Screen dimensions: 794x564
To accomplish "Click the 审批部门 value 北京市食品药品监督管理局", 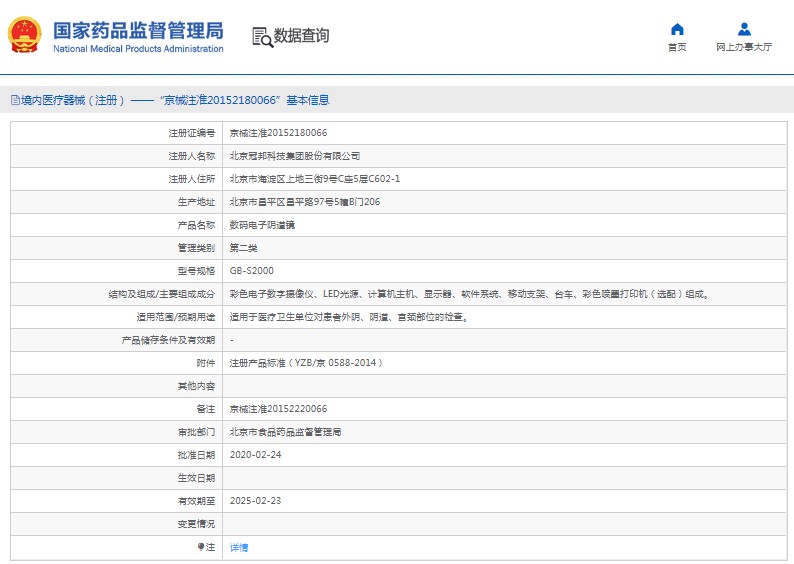I will tap(286, 432).
